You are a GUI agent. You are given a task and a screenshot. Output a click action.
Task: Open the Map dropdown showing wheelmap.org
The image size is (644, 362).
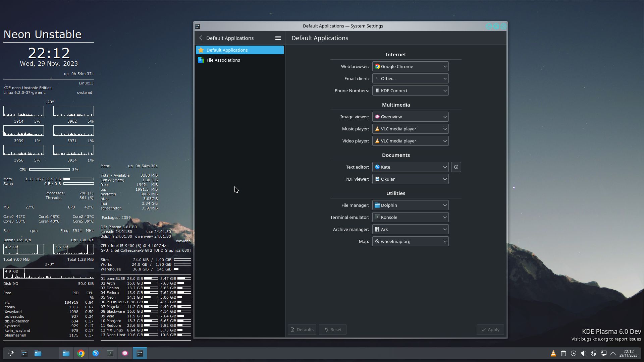pos(410,241)
